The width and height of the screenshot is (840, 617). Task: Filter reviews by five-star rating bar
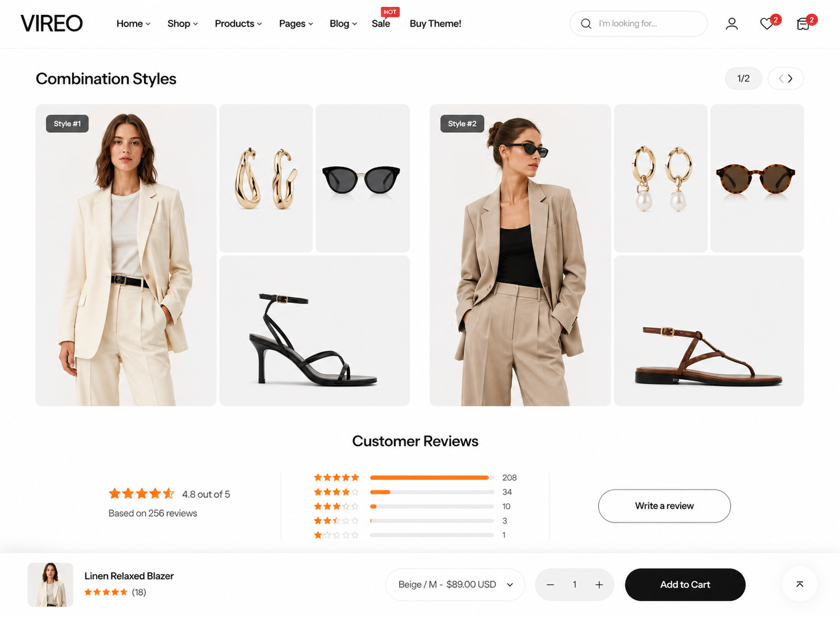coord(432,478)
